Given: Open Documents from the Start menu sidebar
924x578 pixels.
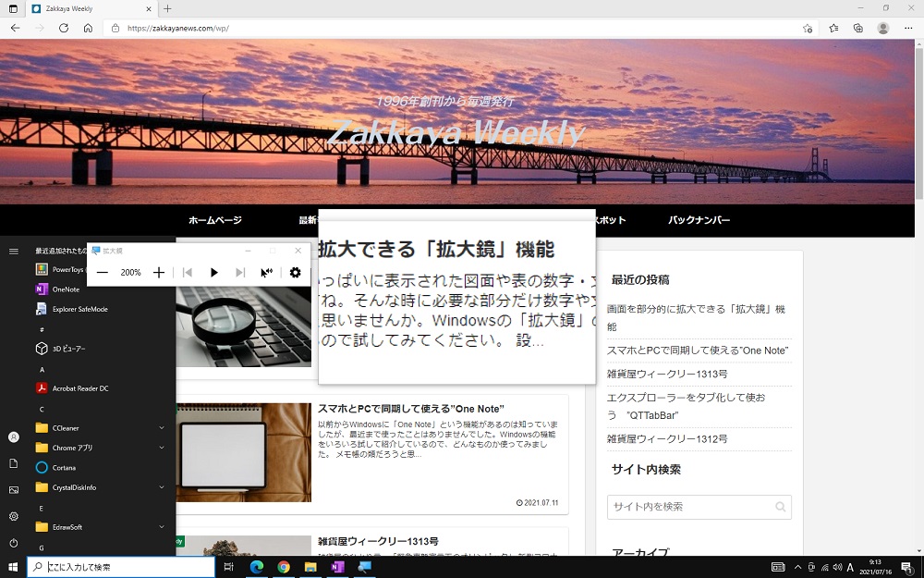Looking at the screenshot, I should 14,463.
